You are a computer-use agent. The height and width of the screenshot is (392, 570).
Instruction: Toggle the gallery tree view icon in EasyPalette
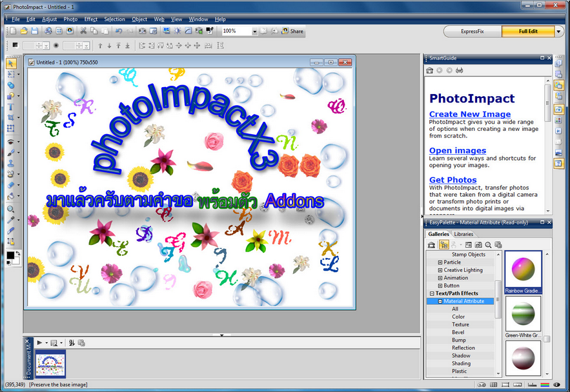(444, 245)
